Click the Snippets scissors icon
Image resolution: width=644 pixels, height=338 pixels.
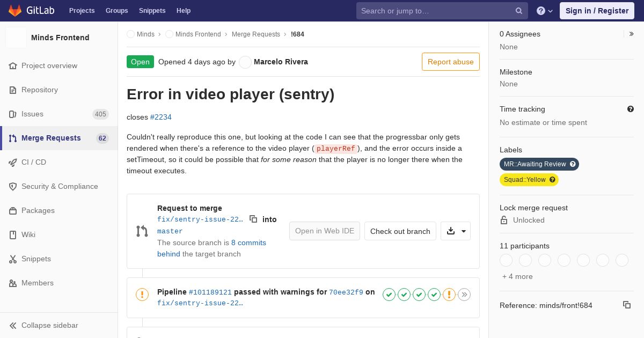[13, 259]
